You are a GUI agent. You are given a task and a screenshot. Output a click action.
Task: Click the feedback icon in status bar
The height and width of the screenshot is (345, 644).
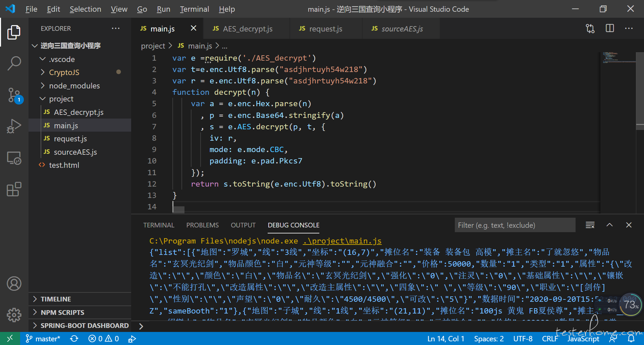pyautogui.click(x=613, y=339)
